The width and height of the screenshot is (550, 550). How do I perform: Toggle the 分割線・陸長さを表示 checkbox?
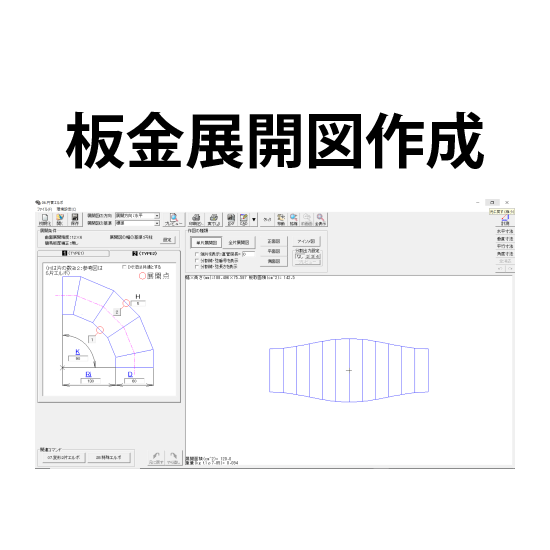[197, 267]
